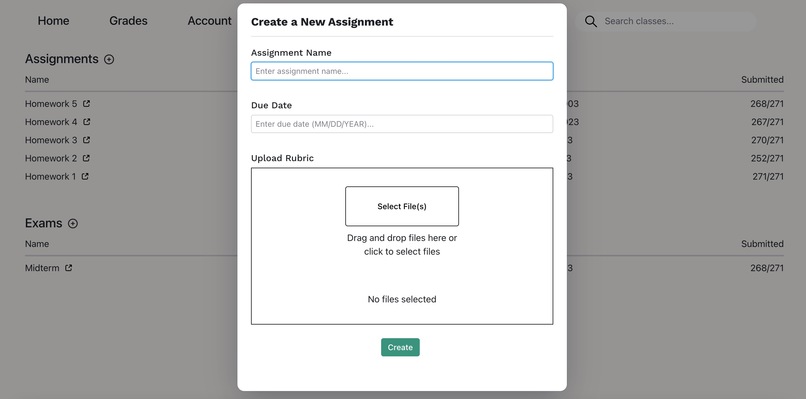
Task: Click the Homework 4 row name
Action: point(51,122)
